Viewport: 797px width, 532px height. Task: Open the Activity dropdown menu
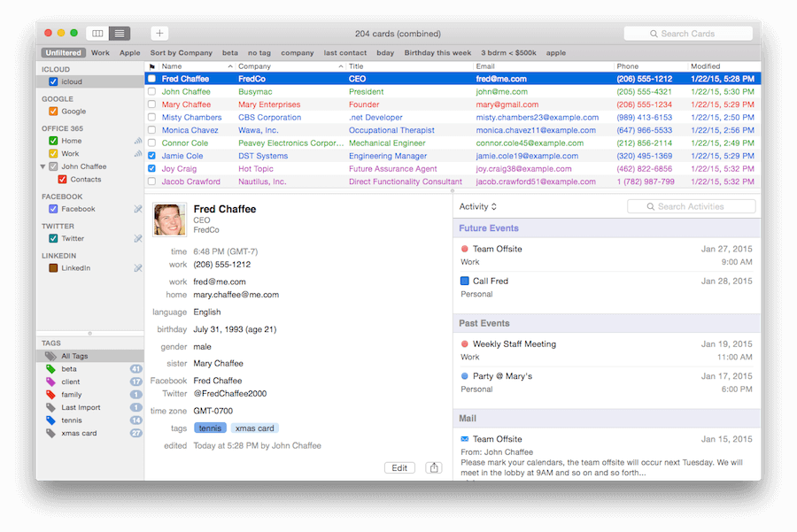pos(478,206)
